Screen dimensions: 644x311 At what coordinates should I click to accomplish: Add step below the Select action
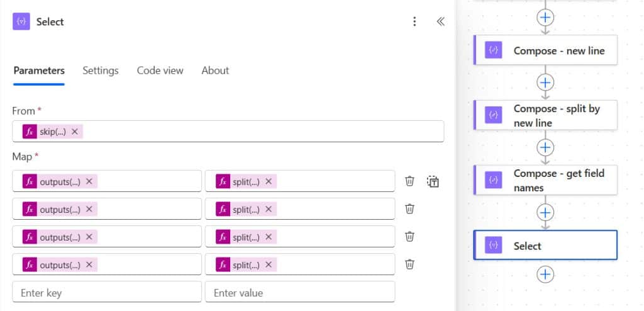coord(545,274)
